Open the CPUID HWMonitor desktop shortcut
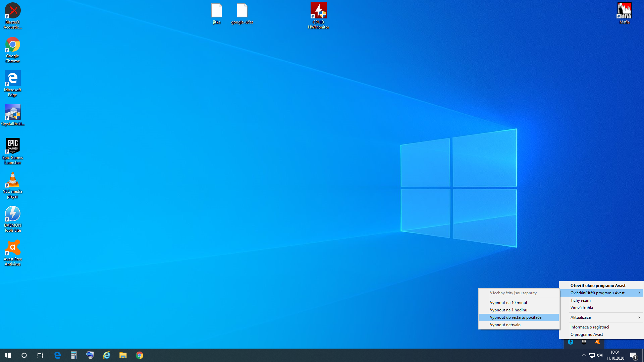 (318, 16)
